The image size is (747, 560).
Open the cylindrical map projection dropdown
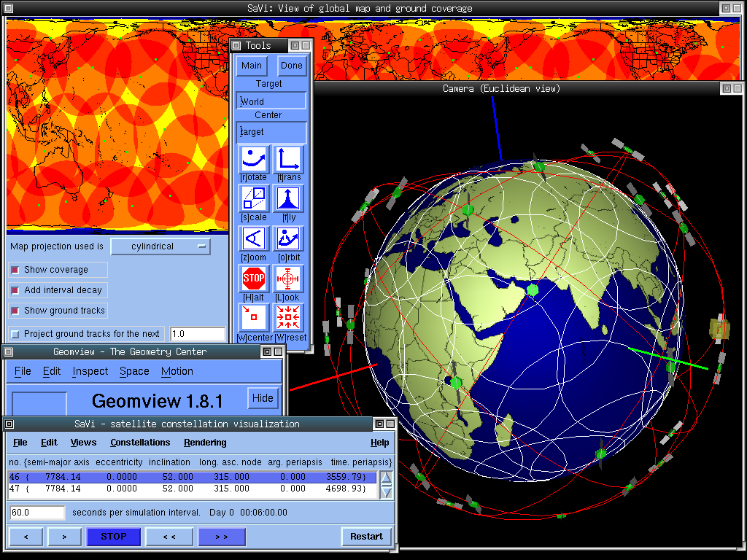[x=160, y=246]
